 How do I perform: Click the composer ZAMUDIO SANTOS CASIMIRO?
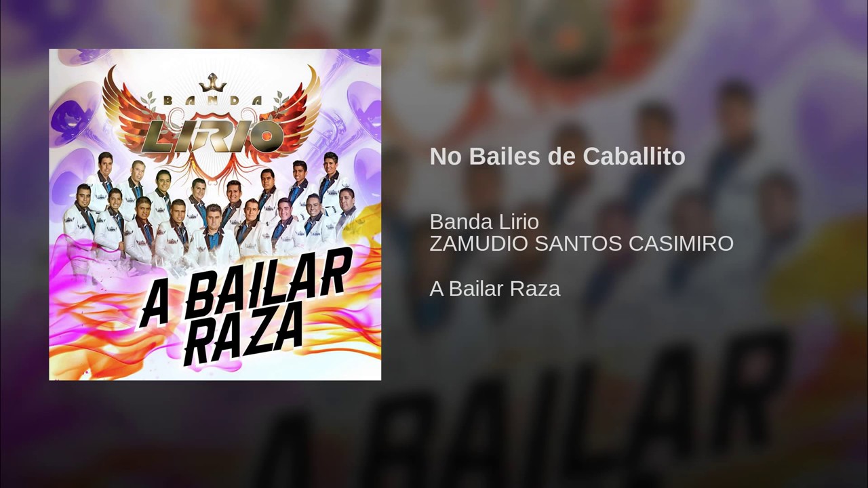click(582, 243)
